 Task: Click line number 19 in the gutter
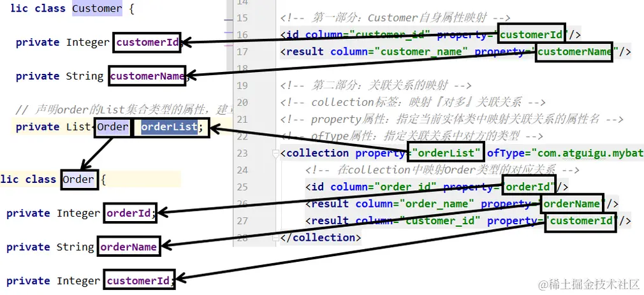click(x=242, y=85)
